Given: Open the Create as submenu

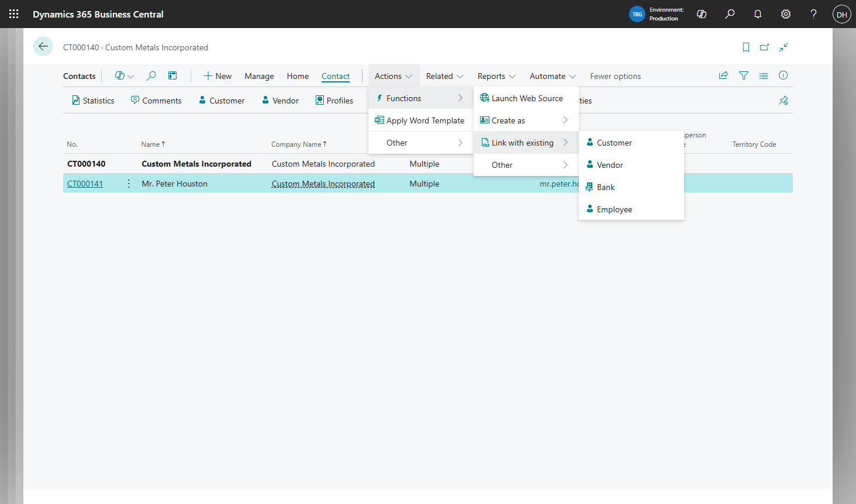Looking at the screenshot, I should pyautogui.click(x=508, y=120).
